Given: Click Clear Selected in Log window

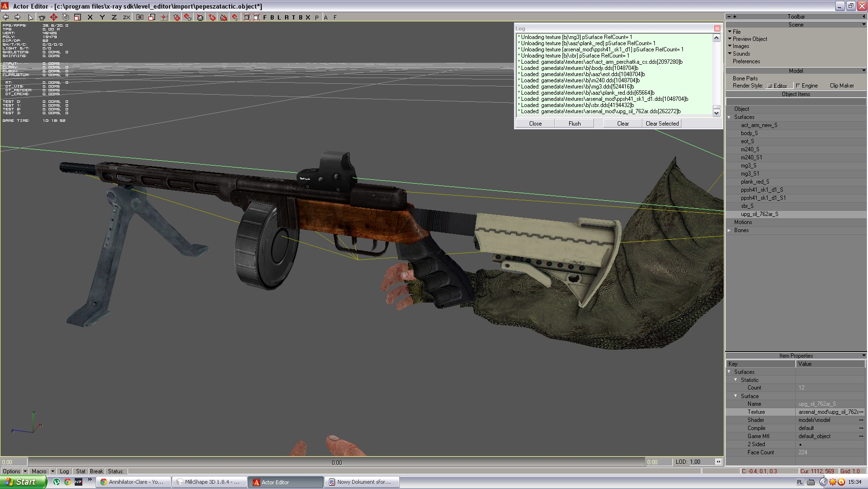Looking at the screenshot, I should [662, 123].
